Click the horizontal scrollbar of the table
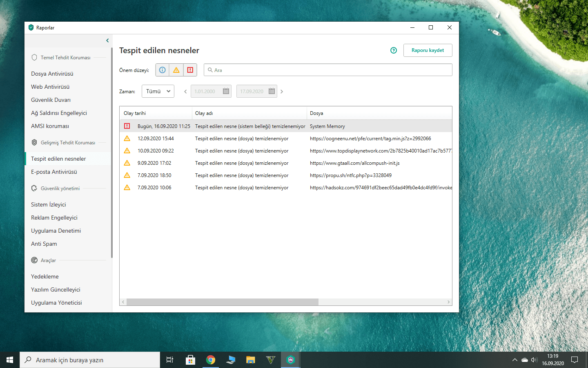 coord(223,302)
